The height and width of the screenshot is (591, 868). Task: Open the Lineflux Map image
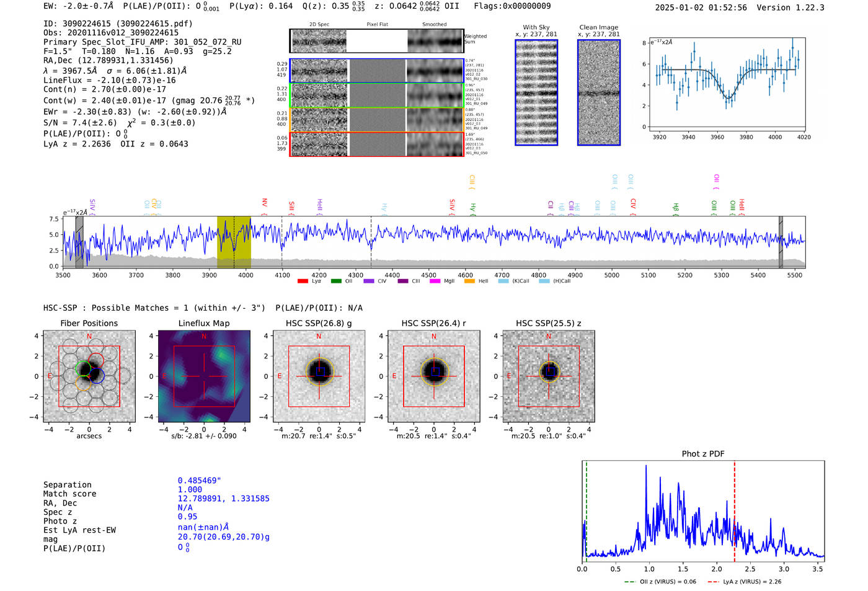tap(204, 376)
